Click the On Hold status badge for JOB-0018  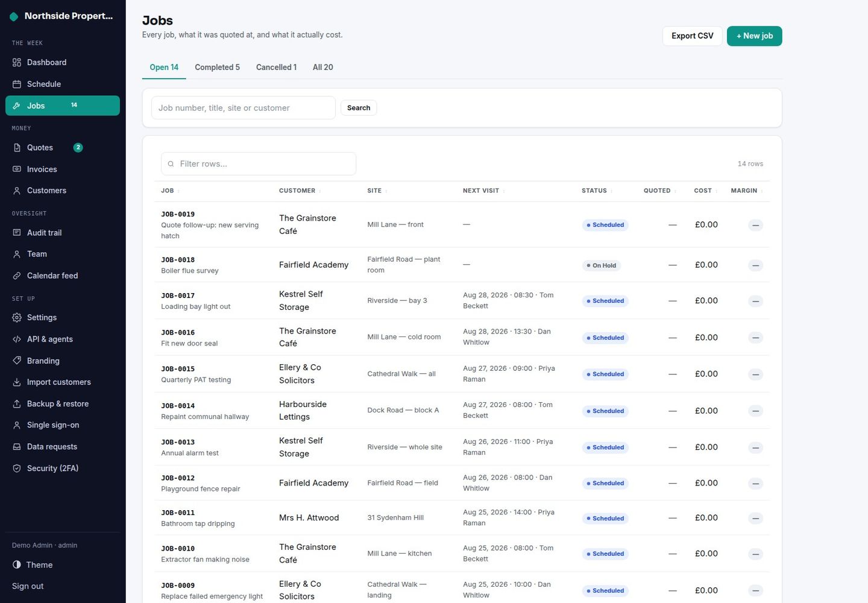(x=602, y=265)
